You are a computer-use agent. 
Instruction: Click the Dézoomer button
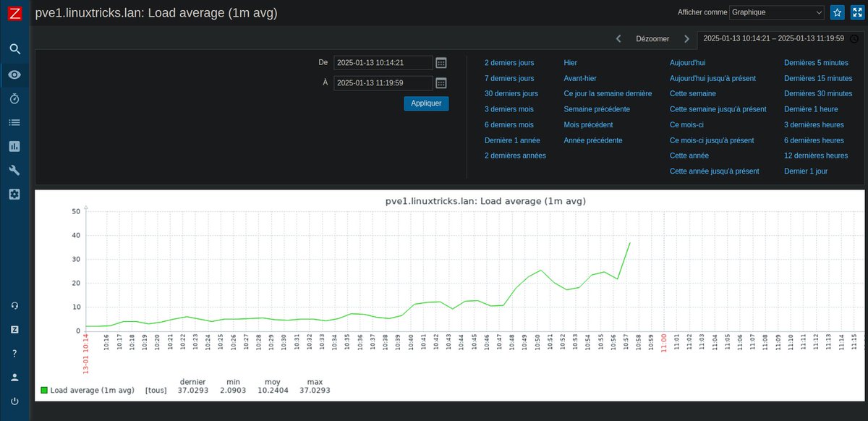pyautogui.click(x=652, y=38)
